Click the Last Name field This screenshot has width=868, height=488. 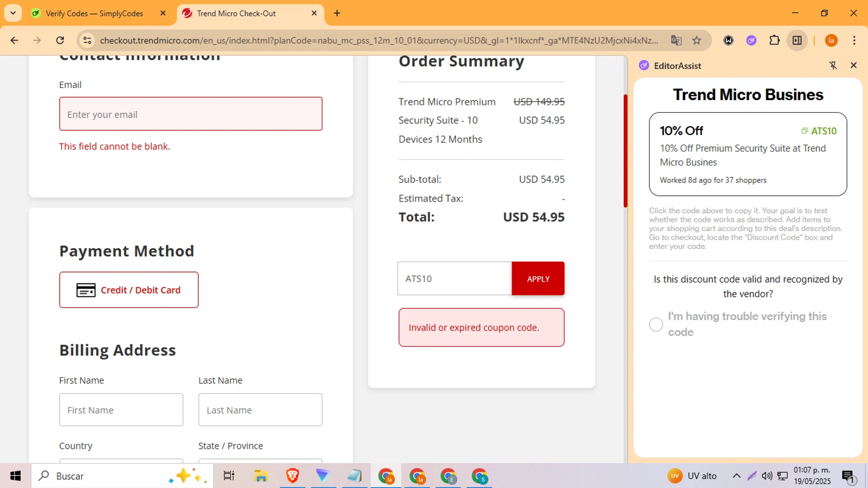pos(260,410)
